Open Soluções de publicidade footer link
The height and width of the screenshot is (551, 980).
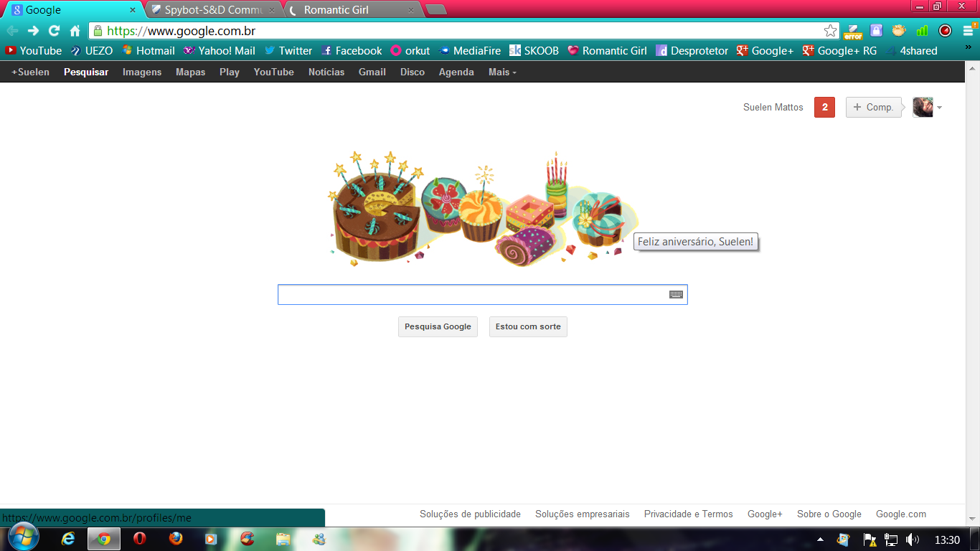tap(470, 514)
